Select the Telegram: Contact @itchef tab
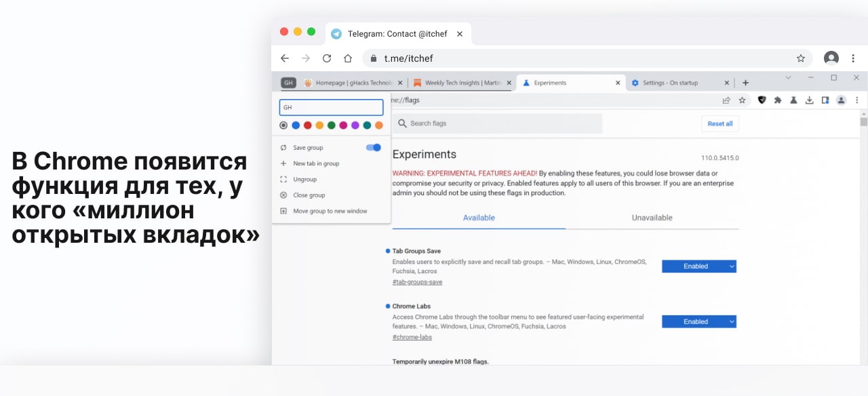 click(x=398, y=33)
